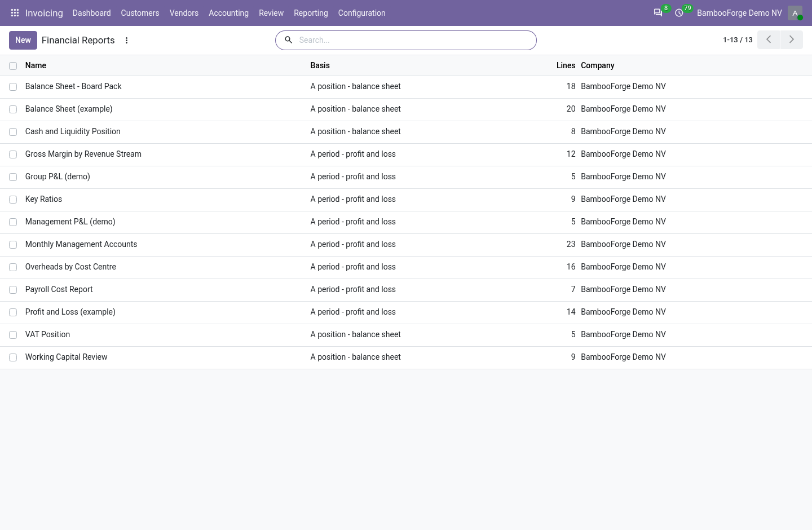This screenshot has height=530, width=812.
Task: Open Gross Margin by Revenue Stream report
Action: (83, 154)
